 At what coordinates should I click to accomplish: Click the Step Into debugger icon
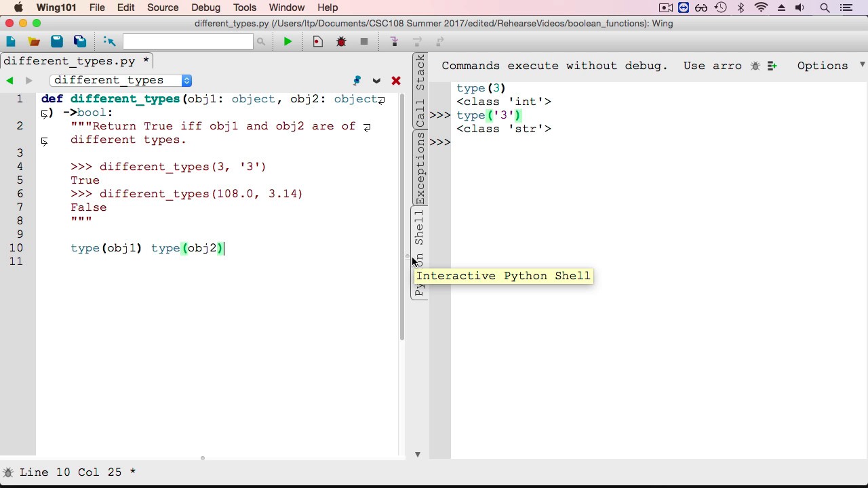[394, 41]
